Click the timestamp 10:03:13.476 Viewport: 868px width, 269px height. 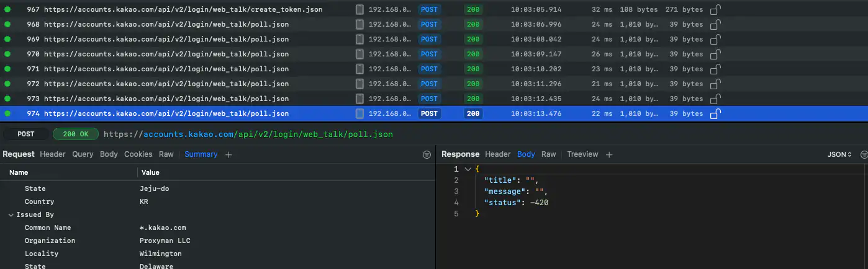point(536,113)
